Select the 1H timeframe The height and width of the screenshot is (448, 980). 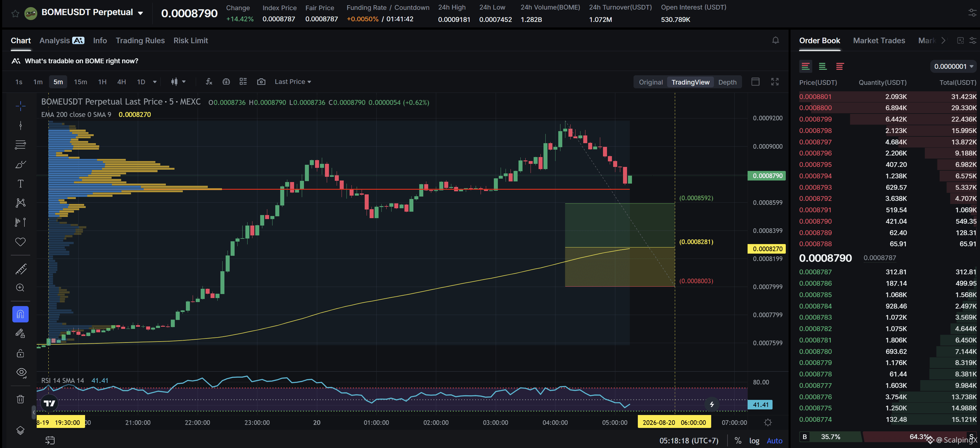click(x=102, y=82)
